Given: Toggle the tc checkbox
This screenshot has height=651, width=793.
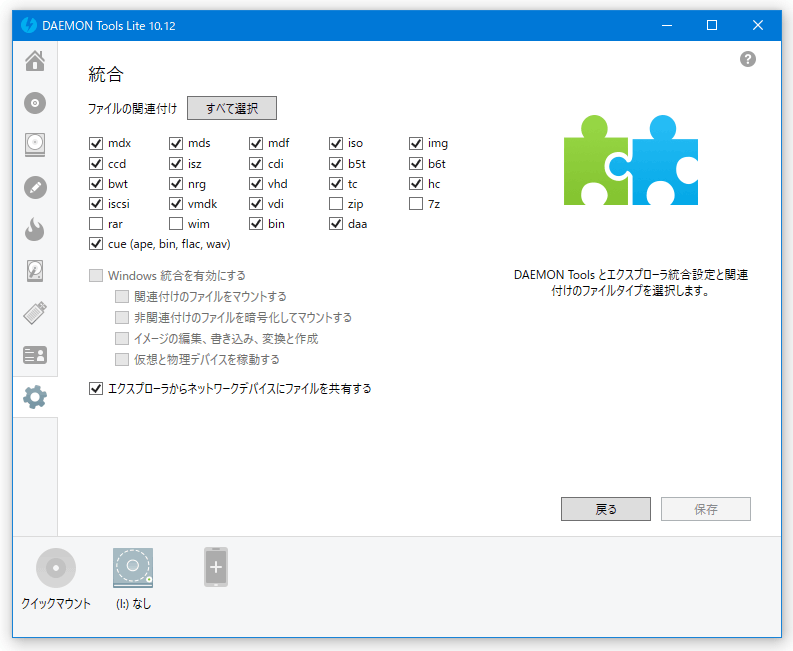Looking at the screenshot, I should point(336,184).
